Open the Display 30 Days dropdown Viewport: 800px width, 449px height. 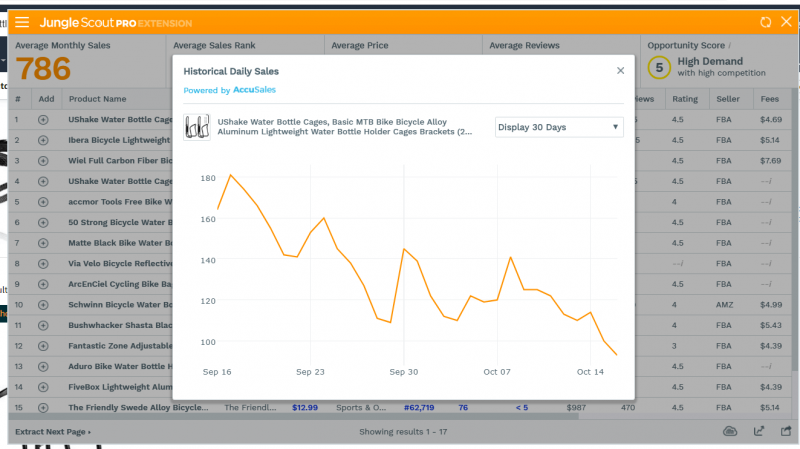pyautogui.click(x=559, y=127)
